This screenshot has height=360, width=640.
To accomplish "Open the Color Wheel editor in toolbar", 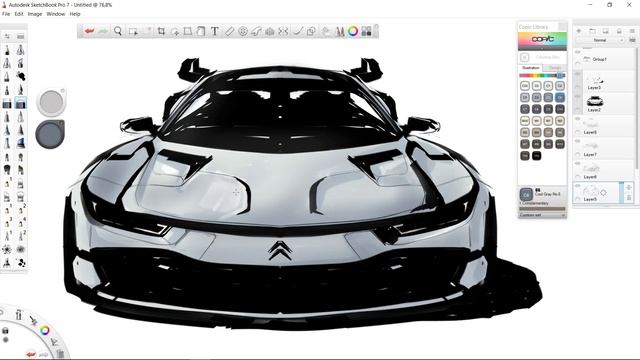I will pyautogui.click(x=353, y=31).
